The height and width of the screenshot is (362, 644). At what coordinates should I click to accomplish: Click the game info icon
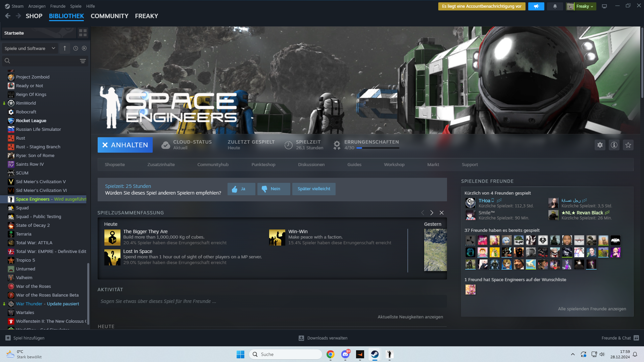[614, 145]
